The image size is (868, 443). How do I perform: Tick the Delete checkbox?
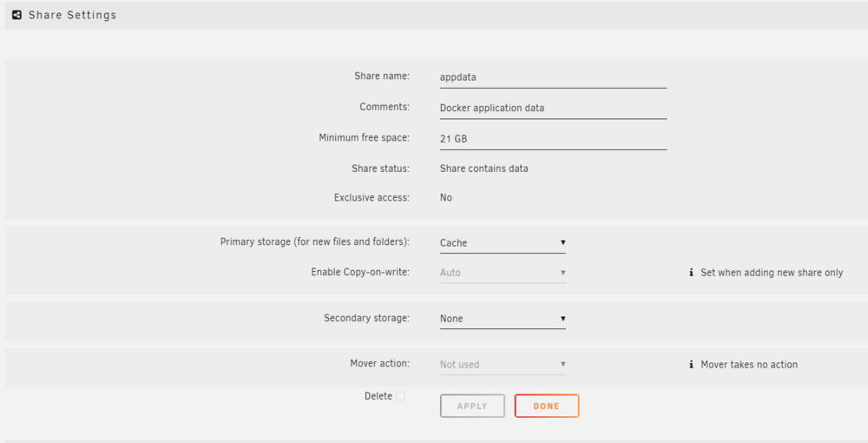point(400,396)
